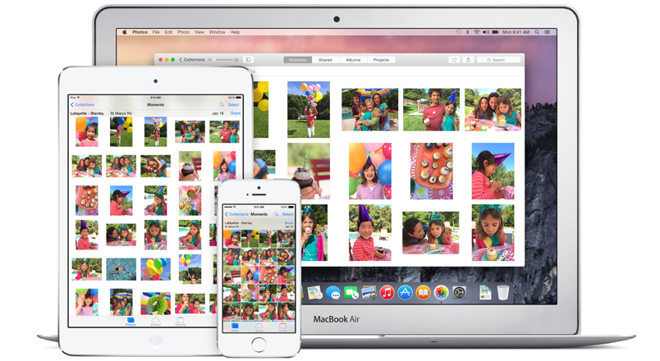Viewport: 660px width, 361px height.
Task: Open the Albums tab in Photos
Action: (353, 60)
